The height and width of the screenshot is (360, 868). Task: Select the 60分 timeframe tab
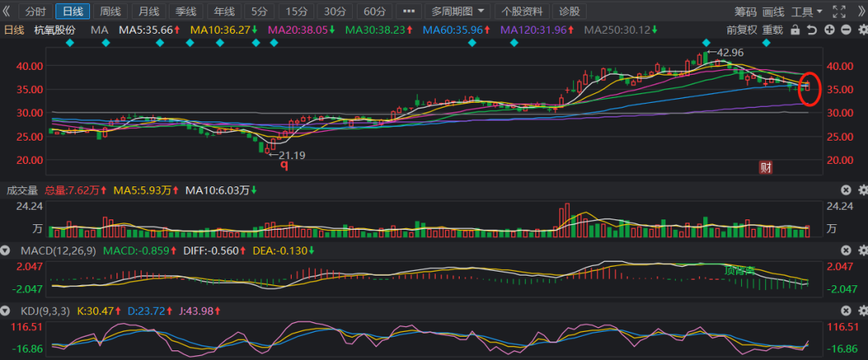click(x=375, y=11)
